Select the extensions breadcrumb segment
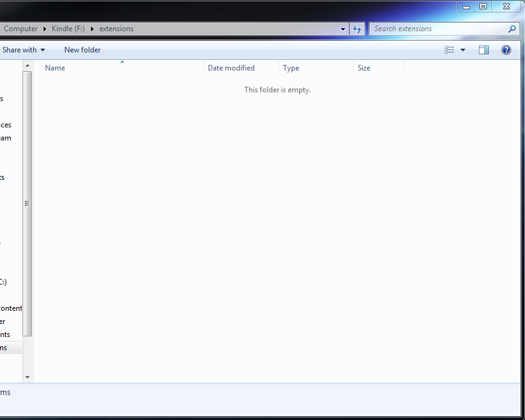Screen dimensions: 525x420 tap(117, 29)
